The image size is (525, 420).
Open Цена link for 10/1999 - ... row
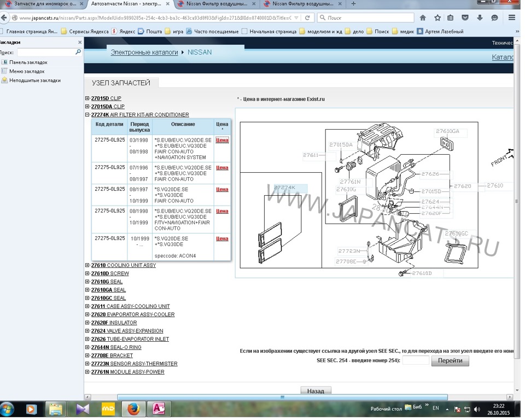222,239
